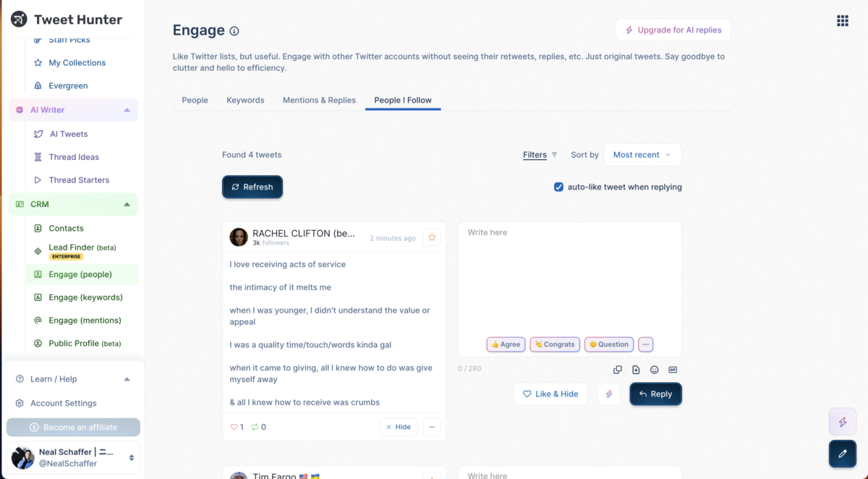Open Evergreen in the sidebar
Viewport: 868px width, 479px height.
pyautogui.click(x=68, y=85)
